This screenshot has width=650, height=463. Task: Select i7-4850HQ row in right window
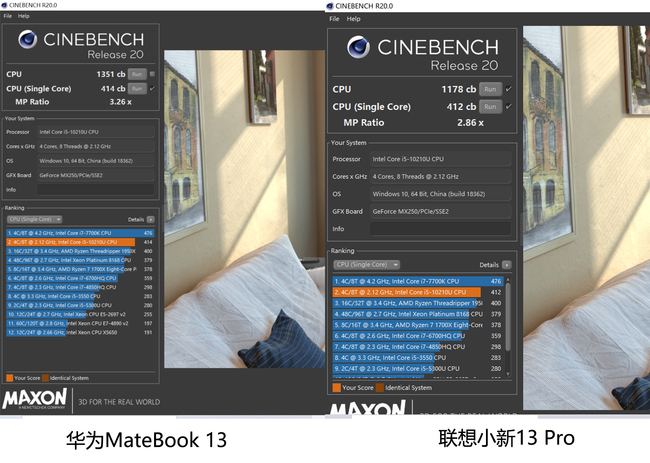[418, 347]
